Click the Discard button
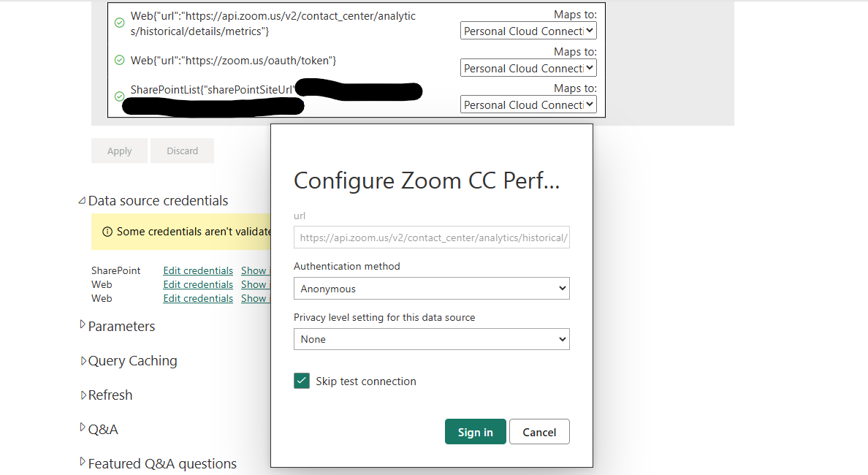This screenshot has height=475, width=868. point(182,151)
